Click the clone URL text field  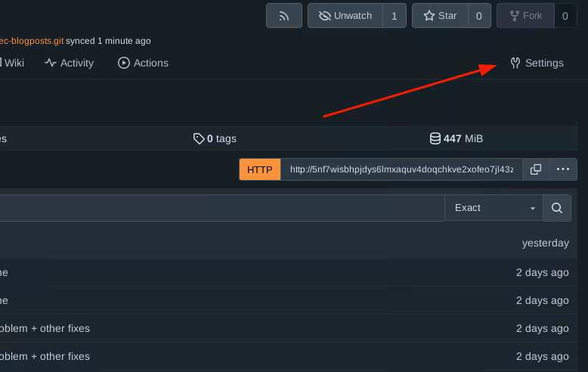click(x=401, y=169)
